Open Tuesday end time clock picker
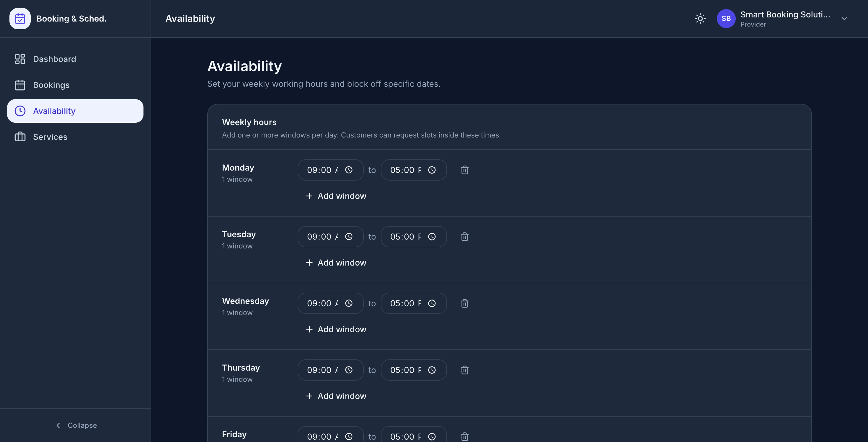Image resolution: width=868 pixels, height=442 pixels. point(432,237)
